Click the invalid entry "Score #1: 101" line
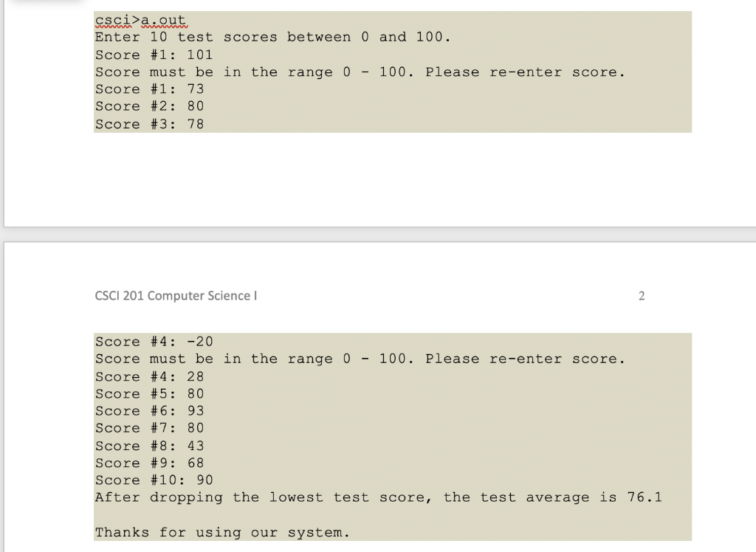This screenshot has height=552, width=756. [151, 54]
